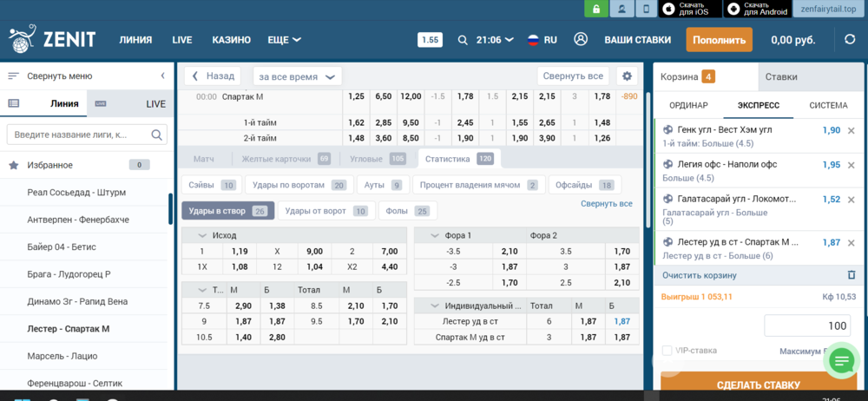Open the за все время period dropdown
This screenshot has width=868, height=401.
tap(297, 76)
